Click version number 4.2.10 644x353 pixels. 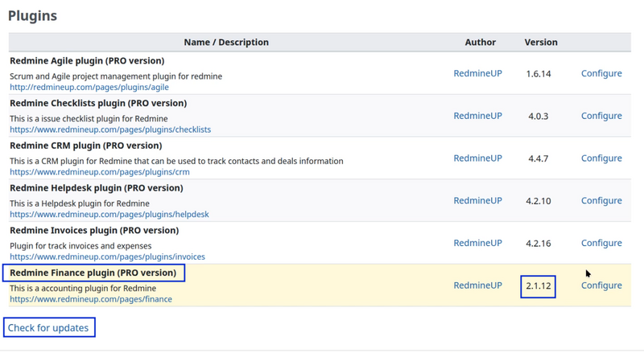[x=539, y=201]
